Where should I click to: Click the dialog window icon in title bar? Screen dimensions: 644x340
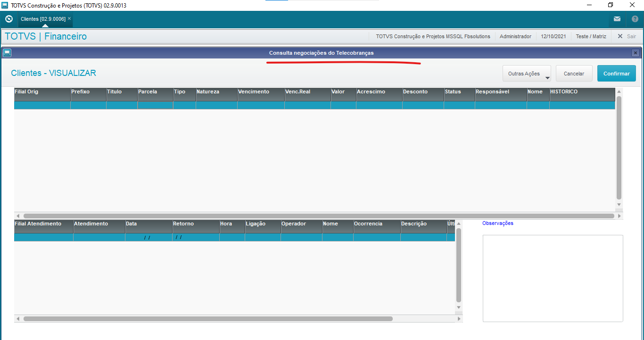(x=7, y=53)
